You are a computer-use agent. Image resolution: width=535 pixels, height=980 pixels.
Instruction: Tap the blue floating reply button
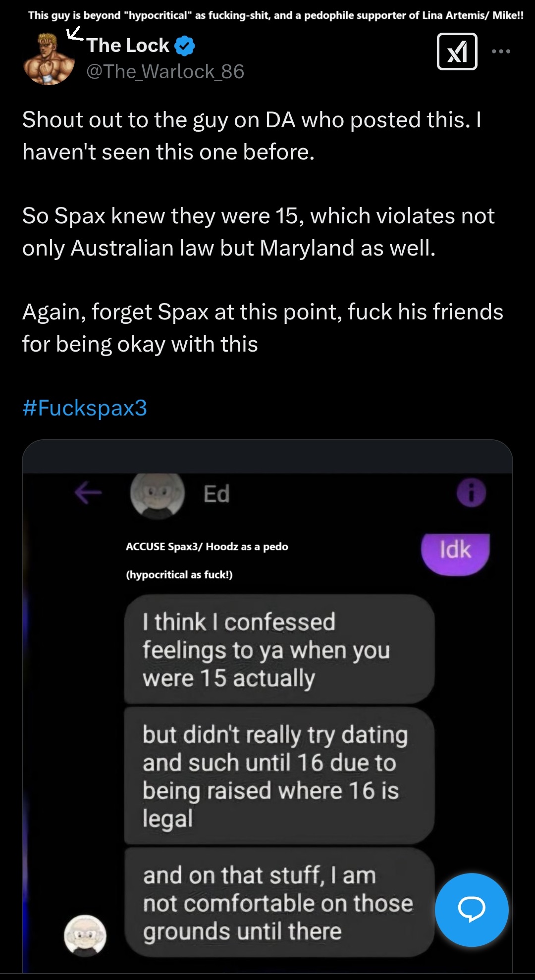click(x=471, y=910)
